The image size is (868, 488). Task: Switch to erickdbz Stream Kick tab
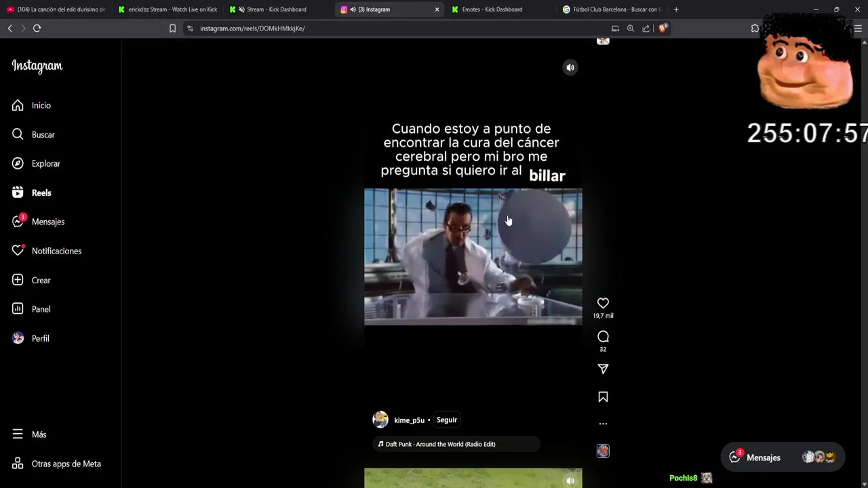167,9
